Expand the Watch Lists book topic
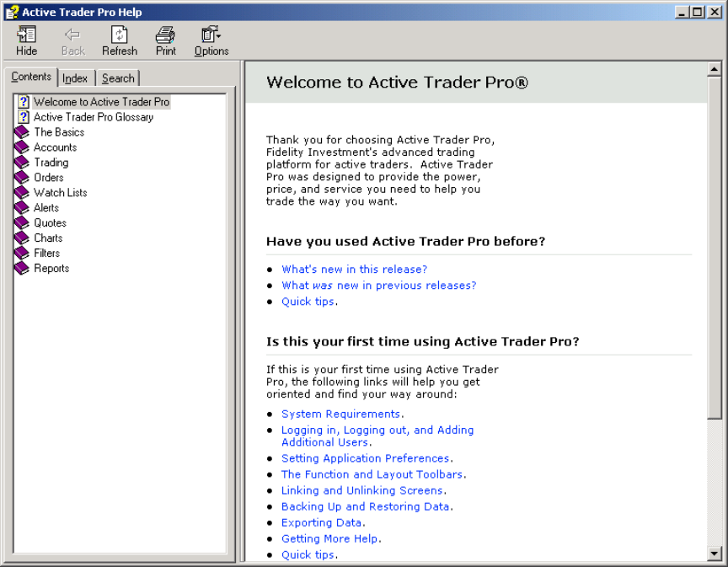The height and width of the screenshot is (567, 728). point(61,193)
